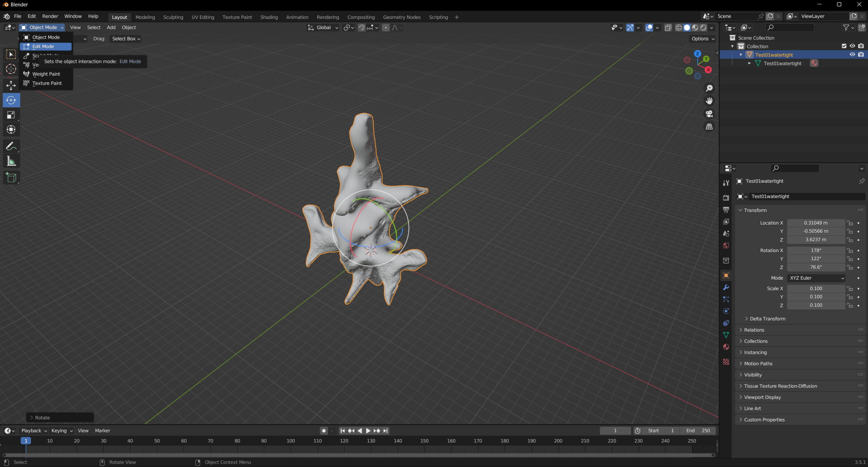The image size is (868, 467).
Task: Open the File menu
Action: 17,17
